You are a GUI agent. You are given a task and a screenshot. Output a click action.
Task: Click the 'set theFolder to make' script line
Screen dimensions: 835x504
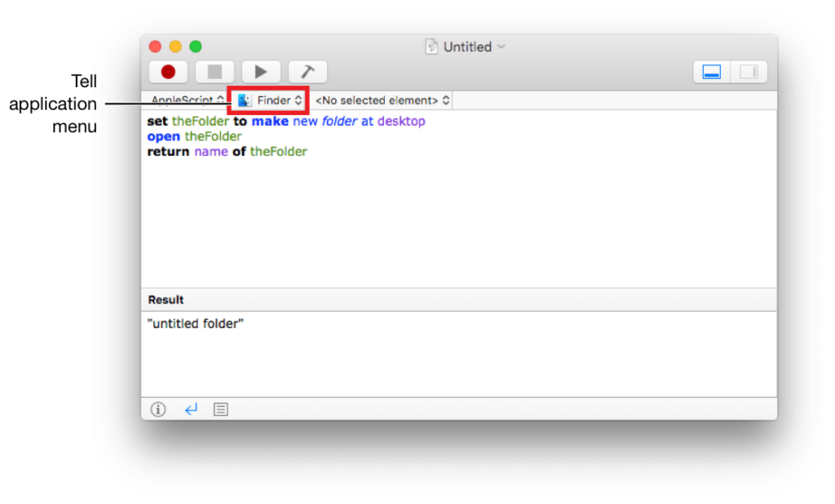[x=286, y=122]
